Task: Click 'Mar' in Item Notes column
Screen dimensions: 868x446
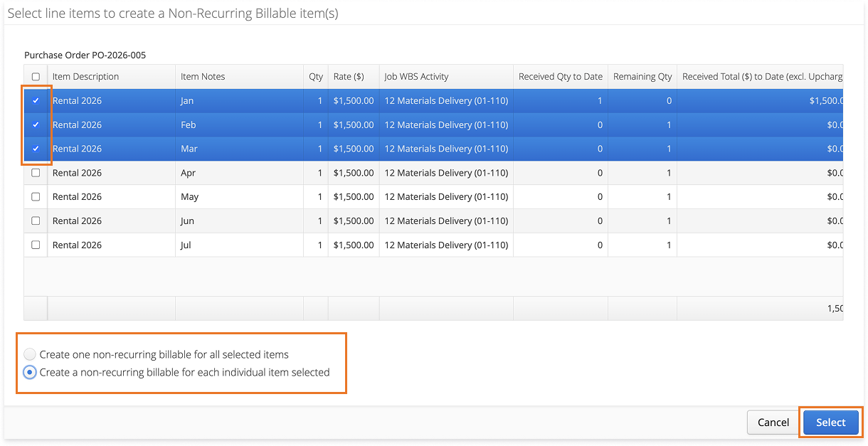Action: (189, 149)
